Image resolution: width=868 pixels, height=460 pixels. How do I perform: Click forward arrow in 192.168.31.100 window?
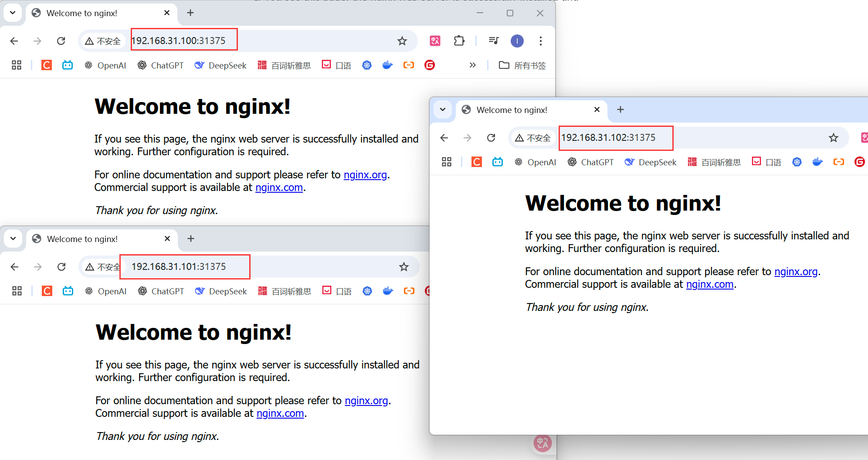pos(37,41)
